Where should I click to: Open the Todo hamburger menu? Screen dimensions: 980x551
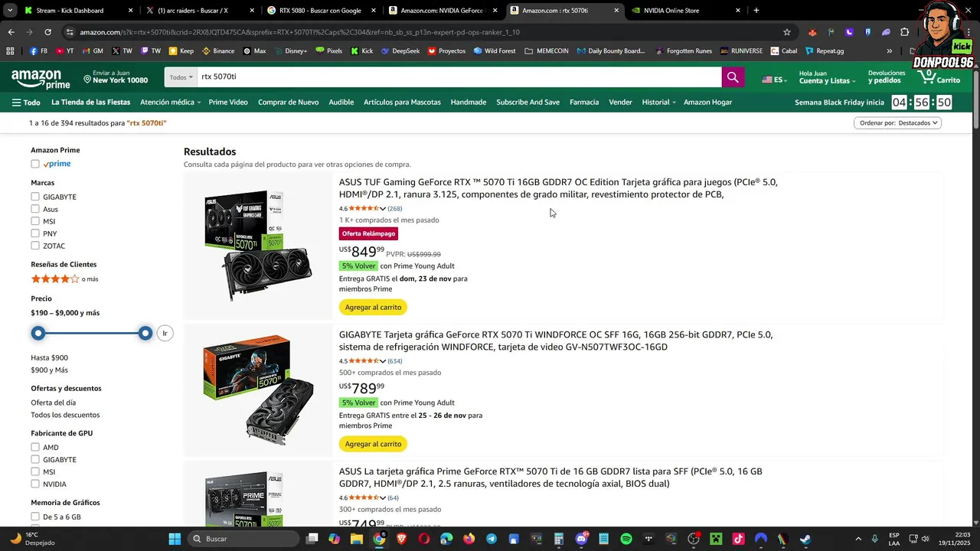26,103
